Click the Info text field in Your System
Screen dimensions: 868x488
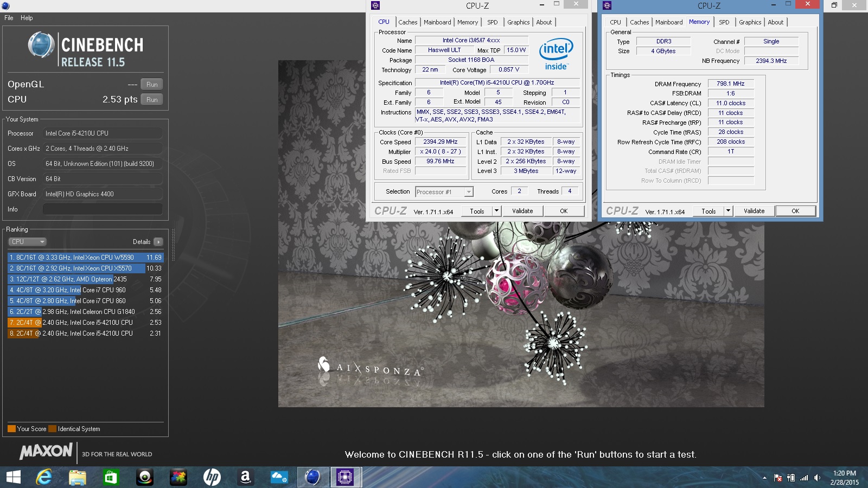pyautogui.click(x=103, y=209)
